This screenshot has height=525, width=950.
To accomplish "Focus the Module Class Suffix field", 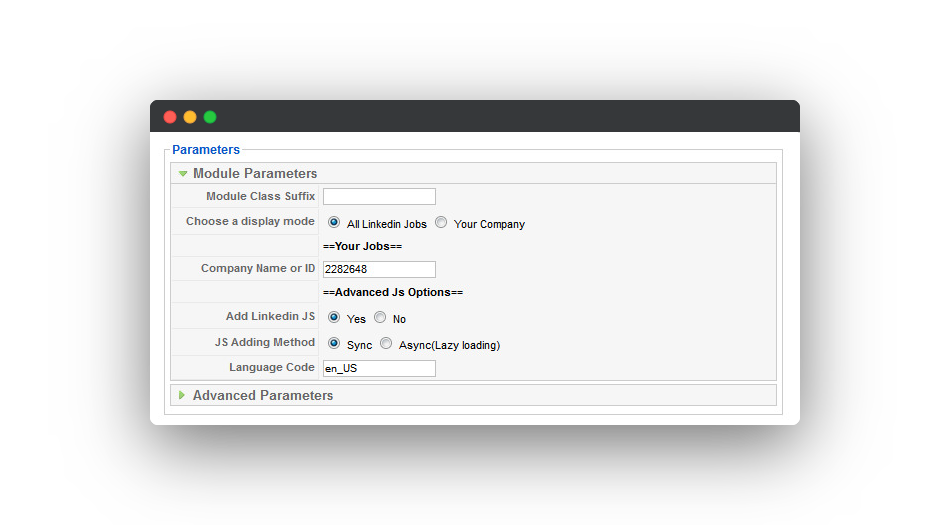I will point(379,196).
